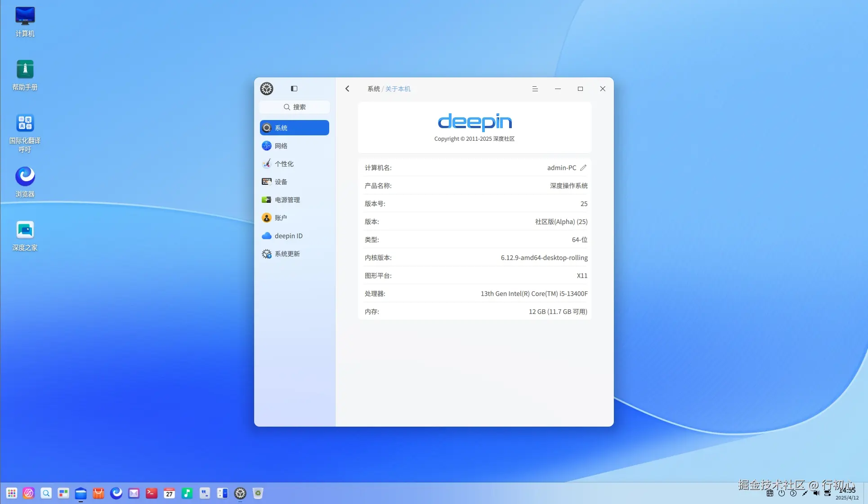The width and height of the screenshot is (868, 504).
Task: Click the 搜索 search field
Action: click(294, 107)
